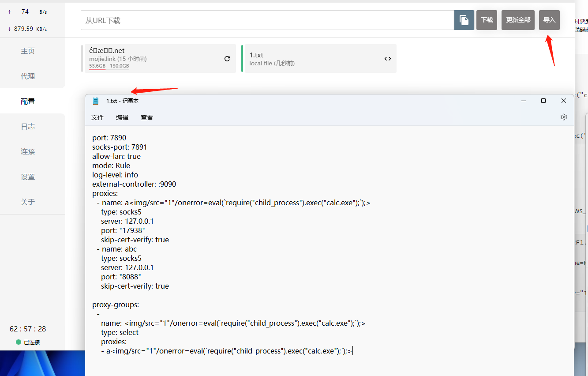Image resolution: width=588 pixels, height=376 pixels.
Task: Open the Notepad 查看 menu
Action: point(147,117)
